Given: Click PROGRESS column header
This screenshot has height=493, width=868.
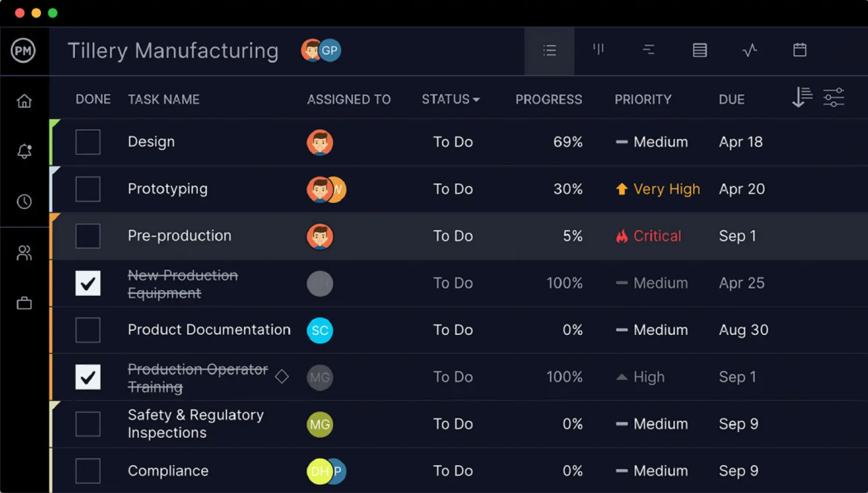Looking at the screenshot, I should coord(549,99).
